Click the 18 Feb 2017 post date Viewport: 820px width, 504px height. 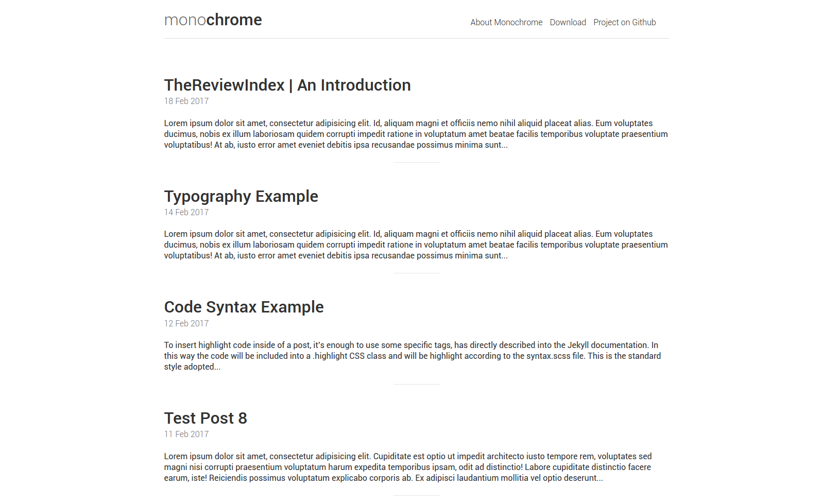click(186, 101)
